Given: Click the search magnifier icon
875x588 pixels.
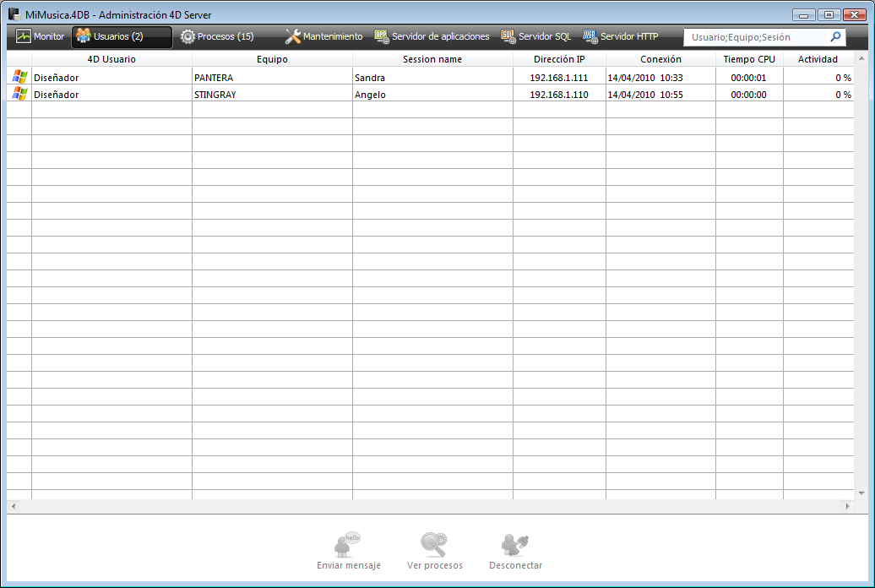Looking at the screenshot, I should [835, 37].
